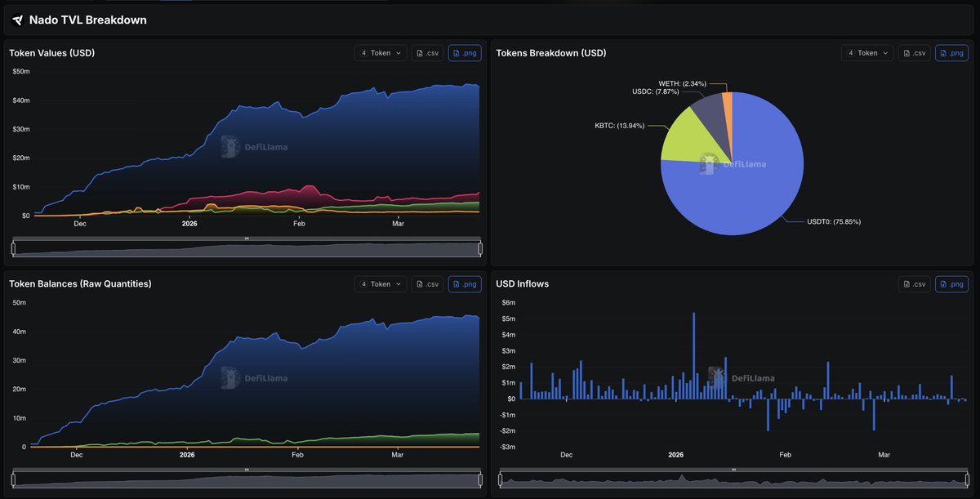Image resolution: width=980 pixels, height=499 pixels.
Task: Click center grip atop Token Values range slider
Action: click(247, 238)
